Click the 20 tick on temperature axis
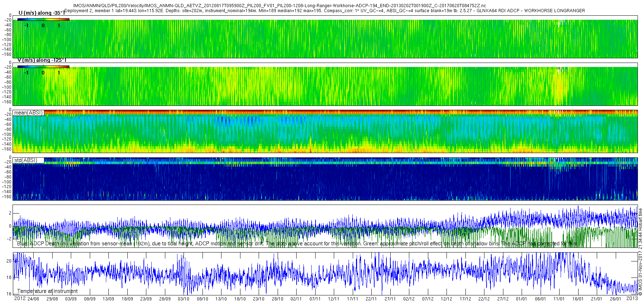 coord(9,261)
